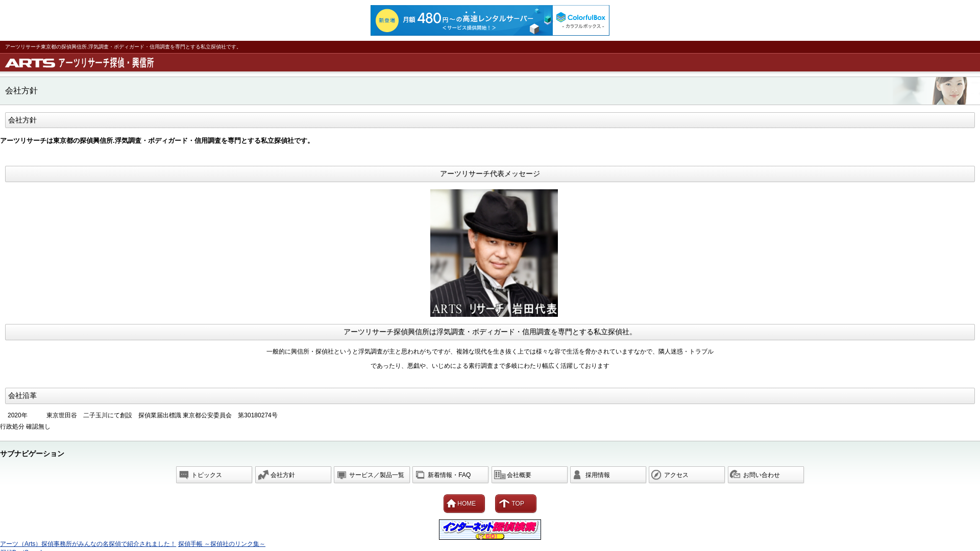The image size is (980, 551).
Task: Click the mail icon beside お問い合わせ
Action: pyautogui.click(x=735, y=475)
